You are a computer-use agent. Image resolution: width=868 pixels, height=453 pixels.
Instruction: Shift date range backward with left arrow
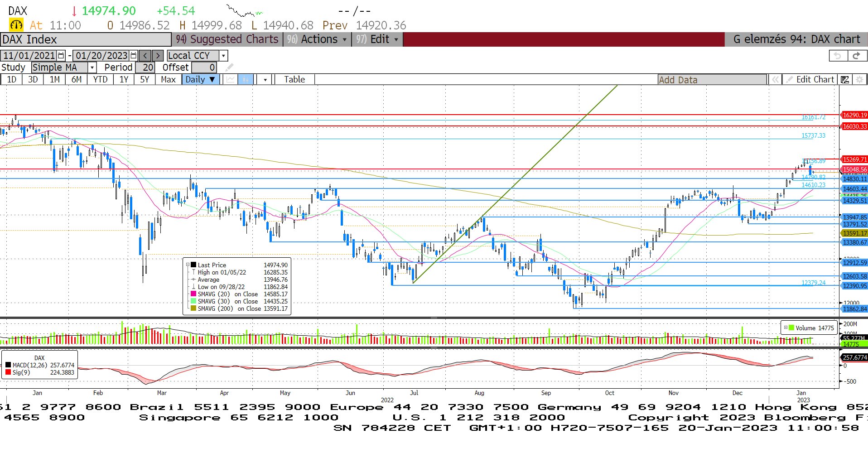click(145, 56)
